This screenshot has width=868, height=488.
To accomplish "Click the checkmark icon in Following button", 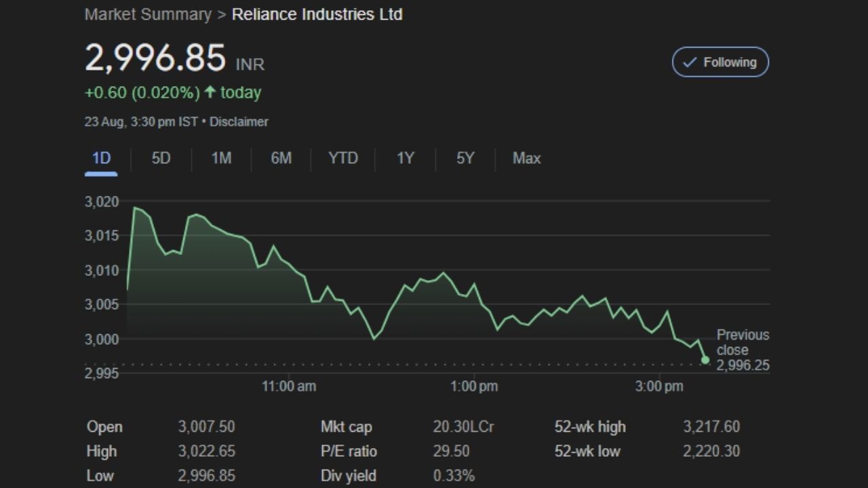I will coord(690,62).
